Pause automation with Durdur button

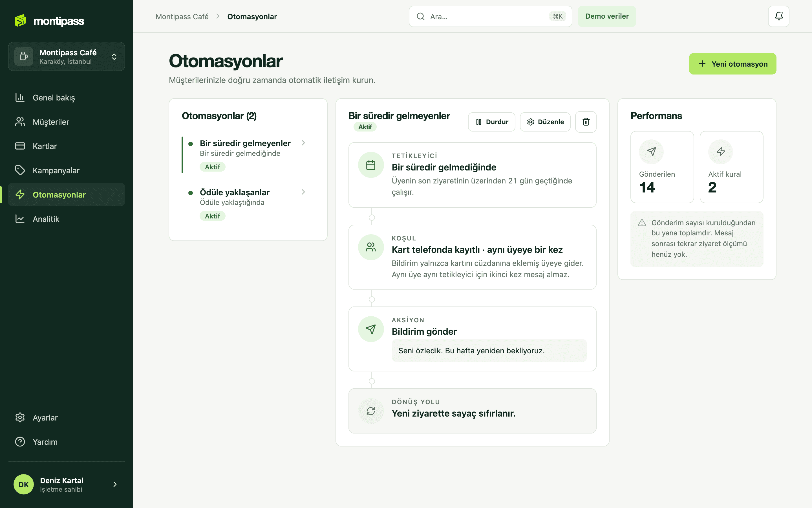click(x=491, y=122)
